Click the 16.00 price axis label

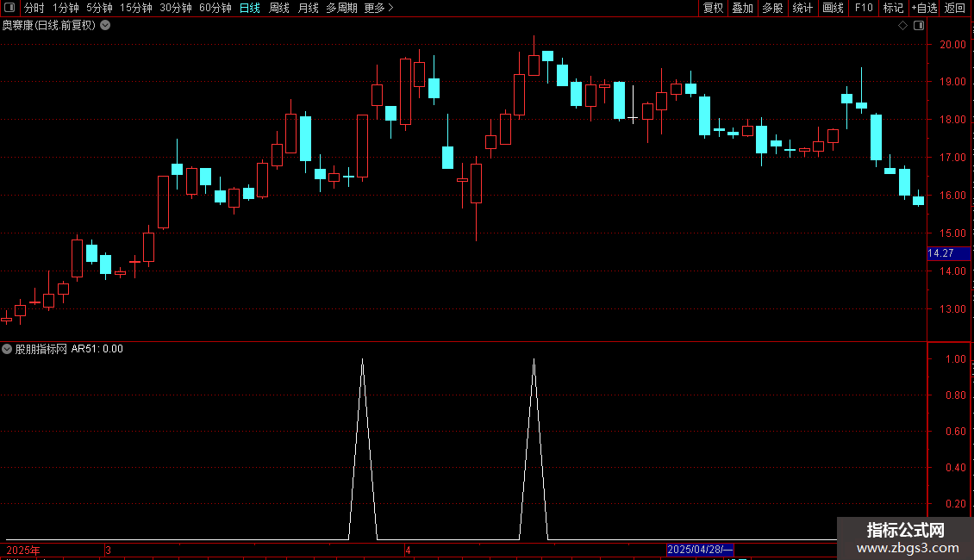click(x=952, y=196)
